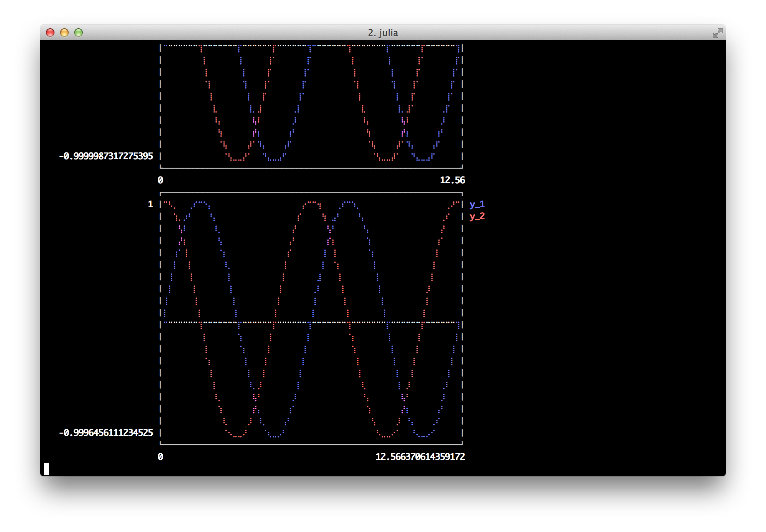Click the -0.9996456111234525 y-axis label
Image resolution: width=766 pixels, height=532 pixels.
[106, 433]
